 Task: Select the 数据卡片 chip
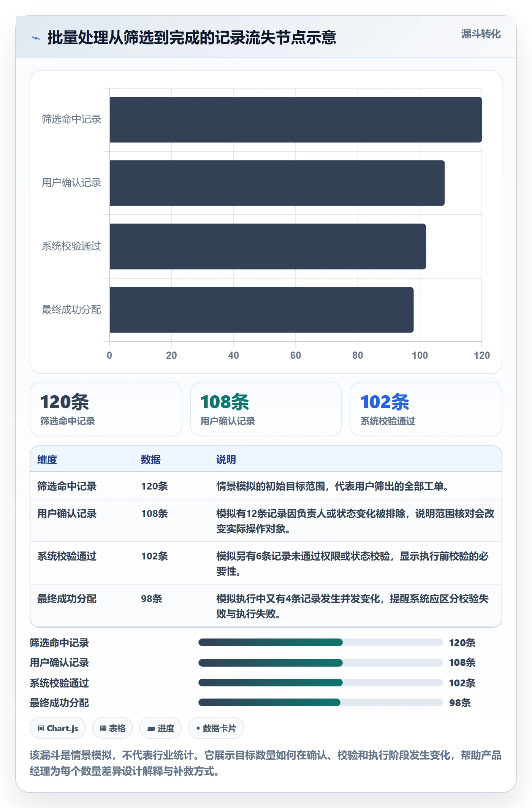pyautogui.click(x=216, y=728)
